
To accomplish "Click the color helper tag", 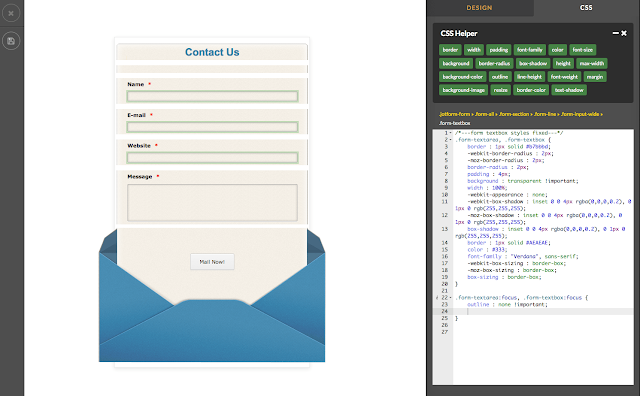I will pos(558,50).
